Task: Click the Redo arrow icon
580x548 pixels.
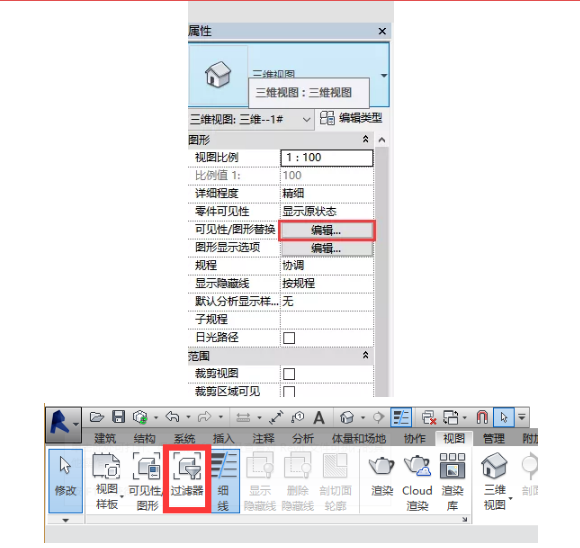Action: pos(205,417)
